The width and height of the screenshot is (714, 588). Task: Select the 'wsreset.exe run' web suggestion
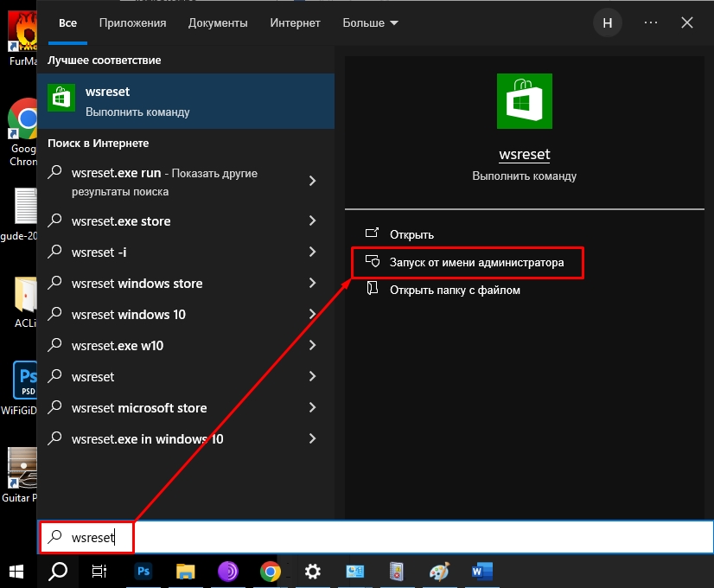pyautogui.click(x=164, y=182)
